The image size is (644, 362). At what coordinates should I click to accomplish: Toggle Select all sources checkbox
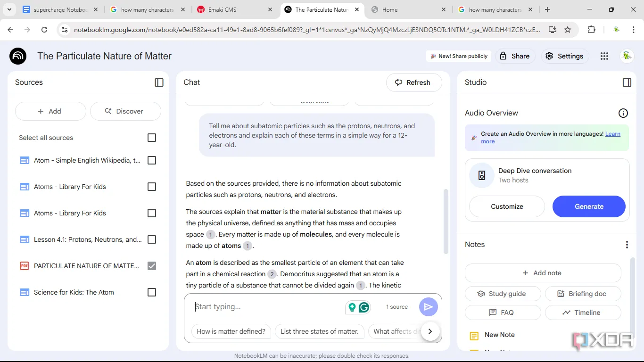coord(152,138)
